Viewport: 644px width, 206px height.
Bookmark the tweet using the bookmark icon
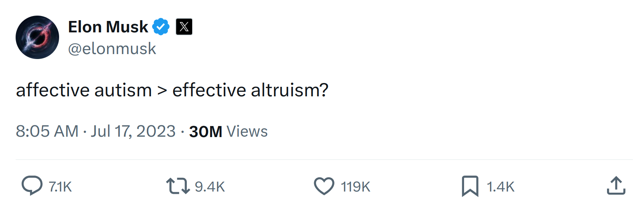pos(470,186)
